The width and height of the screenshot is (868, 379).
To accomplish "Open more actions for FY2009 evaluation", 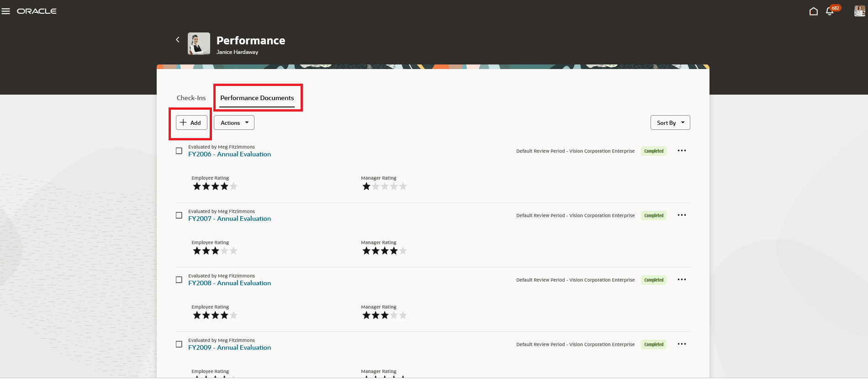I will (682, 344).
